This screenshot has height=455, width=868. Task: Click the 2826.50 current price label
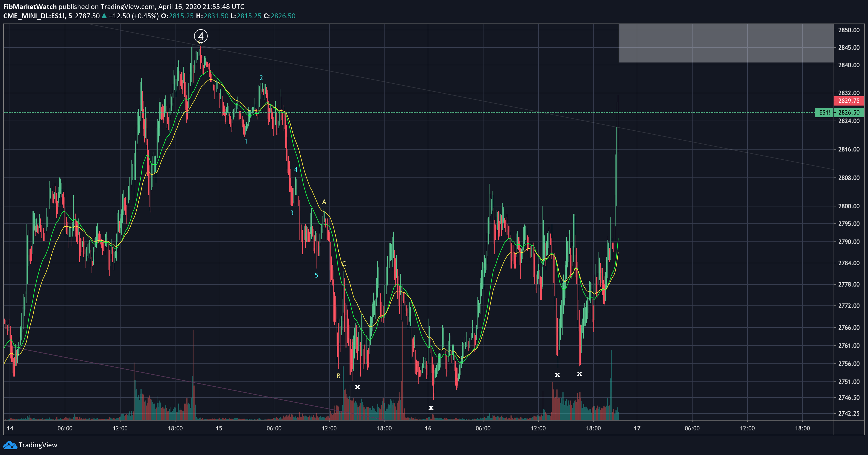click(x=848, y=113)
